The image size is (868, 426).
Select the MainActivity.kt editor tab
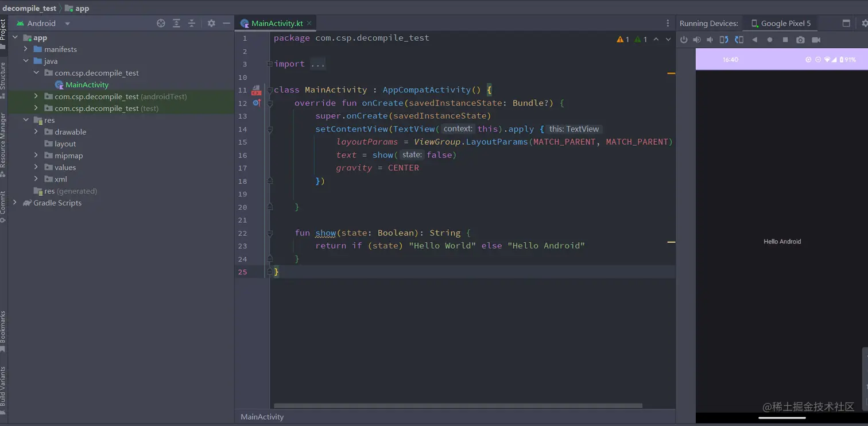tap(277, 24)
